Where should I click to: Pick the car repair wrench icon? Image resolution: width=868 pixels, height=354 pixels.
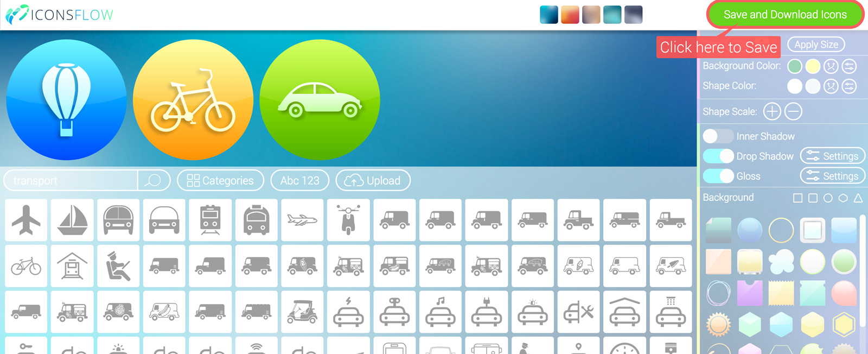click(x=578, y=312)
